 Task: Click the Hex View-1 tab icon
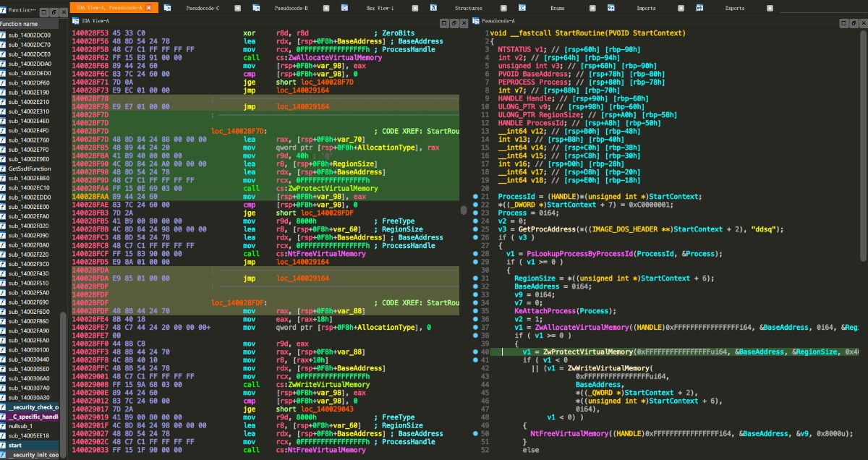345,7
